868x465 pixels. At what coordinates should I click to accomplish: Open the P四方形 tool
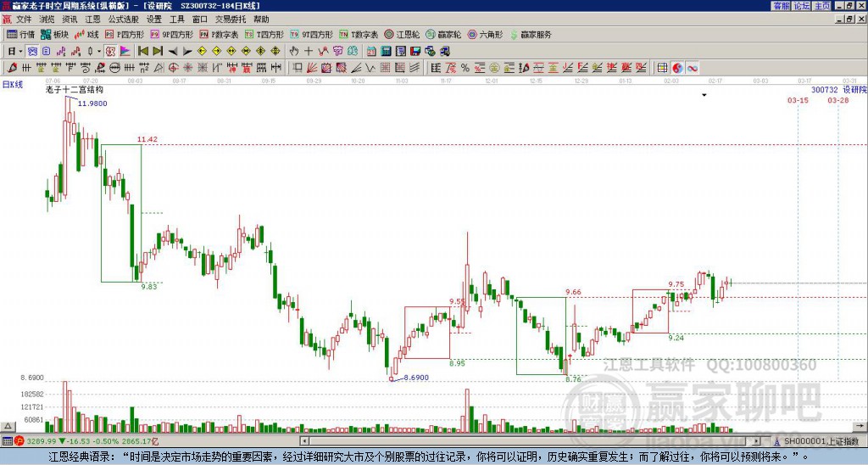point(125,34)
